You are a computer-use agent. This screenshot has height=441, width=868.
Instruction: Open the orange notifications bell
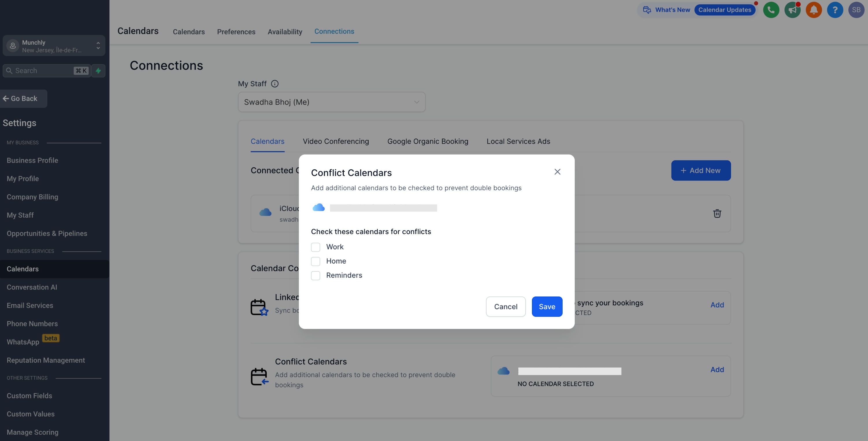pos(814,10)
